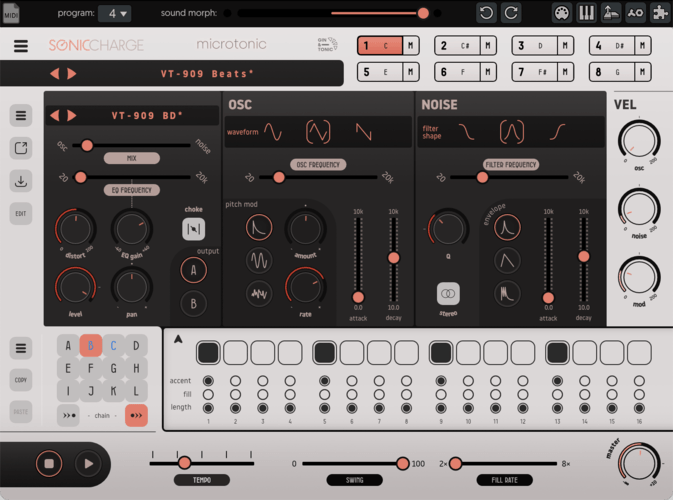Select linear noise envelope icon
Screen dimensions: 673x500
coord(507,261)
